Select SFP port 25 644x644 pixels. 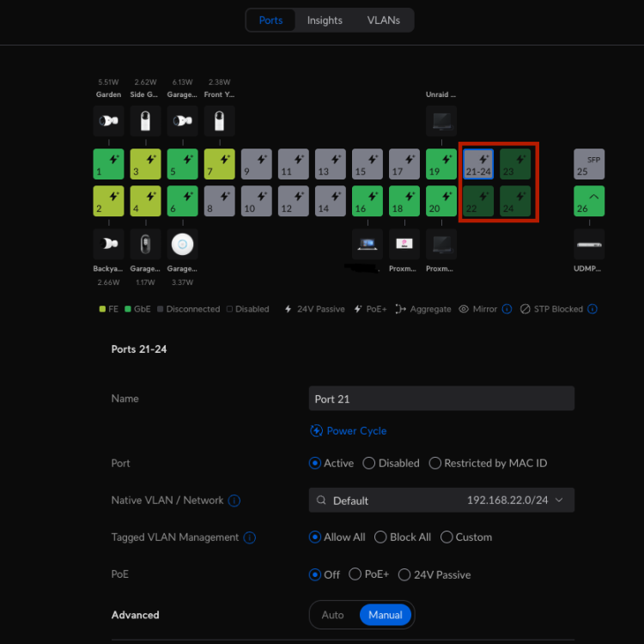589,164
